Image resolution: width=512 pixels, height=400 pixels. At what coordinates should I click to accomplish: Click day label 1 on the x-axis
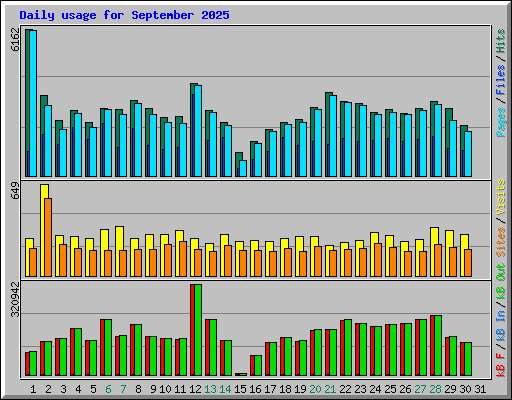click(33, 389)
